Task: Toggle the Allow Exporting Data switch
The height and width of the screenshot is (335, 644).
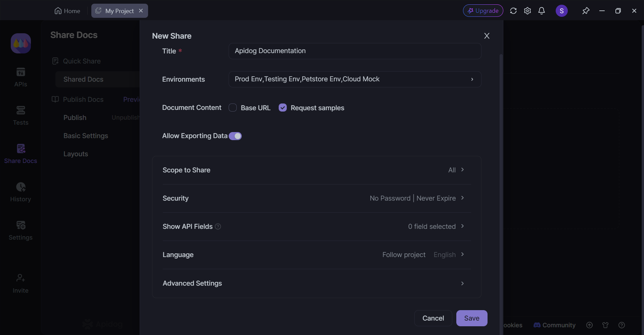Action: pos(235,136)
